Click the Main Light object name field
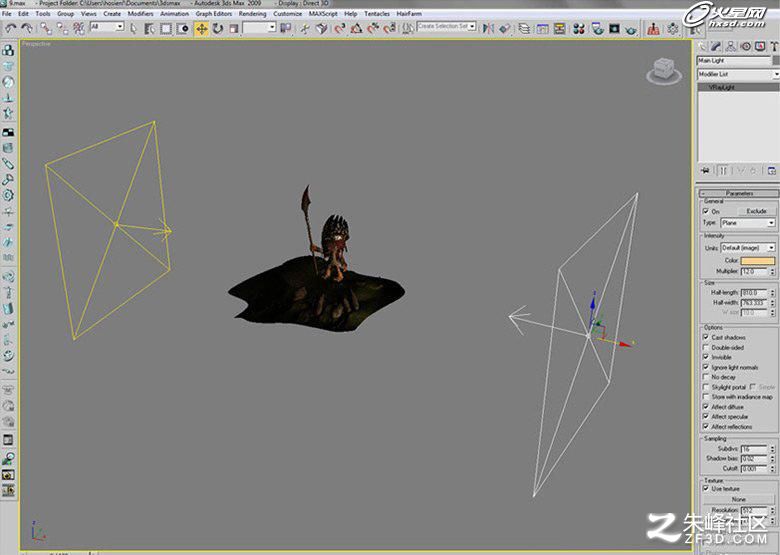The height and width of the screenshot is (555, 780). 733,61
